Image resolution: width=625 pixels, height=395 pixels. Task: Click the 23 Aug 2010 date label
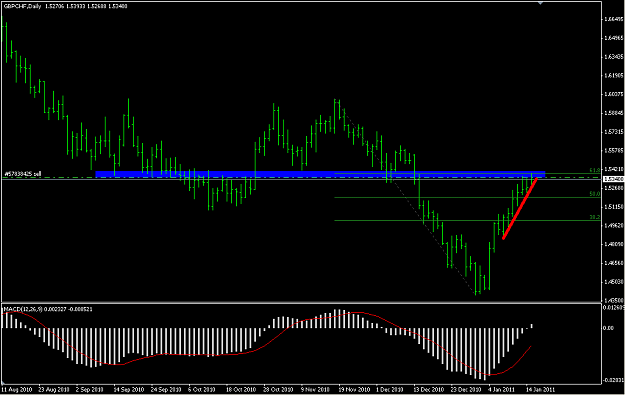point(54,389)
